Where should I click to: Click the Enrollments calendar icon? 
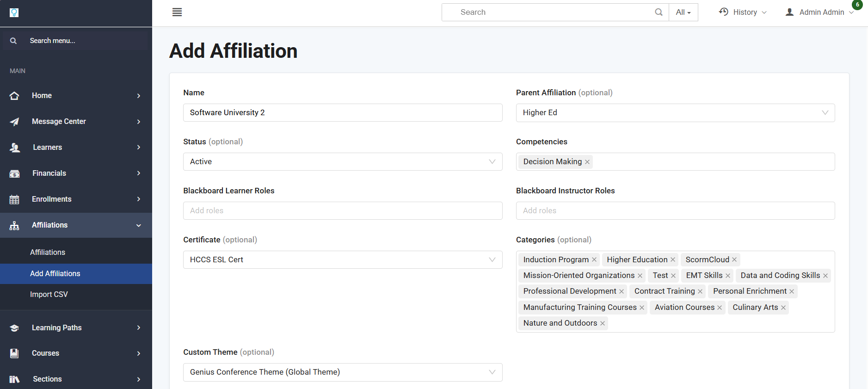[x=15, y=199]
